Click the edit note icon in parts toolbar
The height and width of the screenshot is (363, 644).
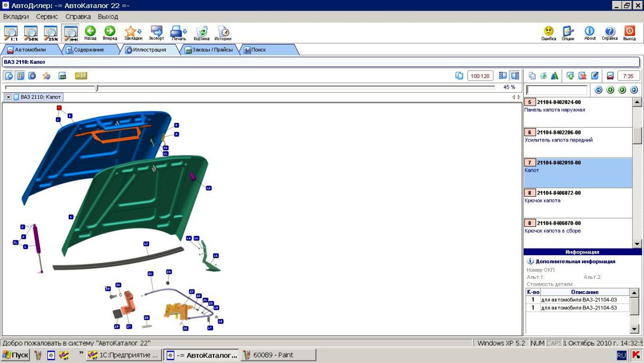coord(595,76)
